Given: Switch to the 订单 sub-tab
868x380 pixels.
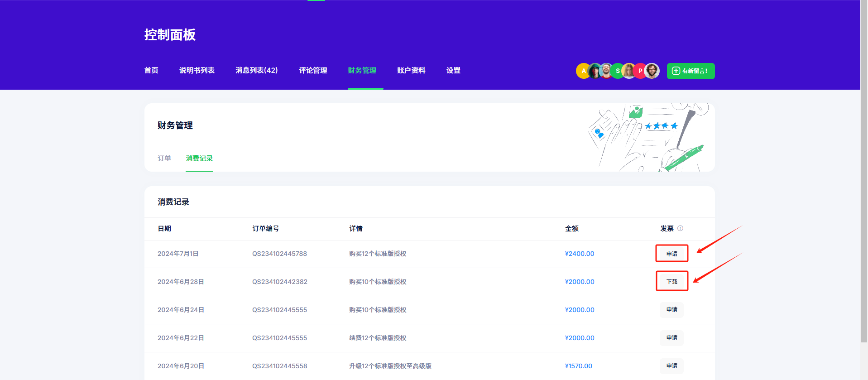Looking at the screenshot, I should 164,158.
